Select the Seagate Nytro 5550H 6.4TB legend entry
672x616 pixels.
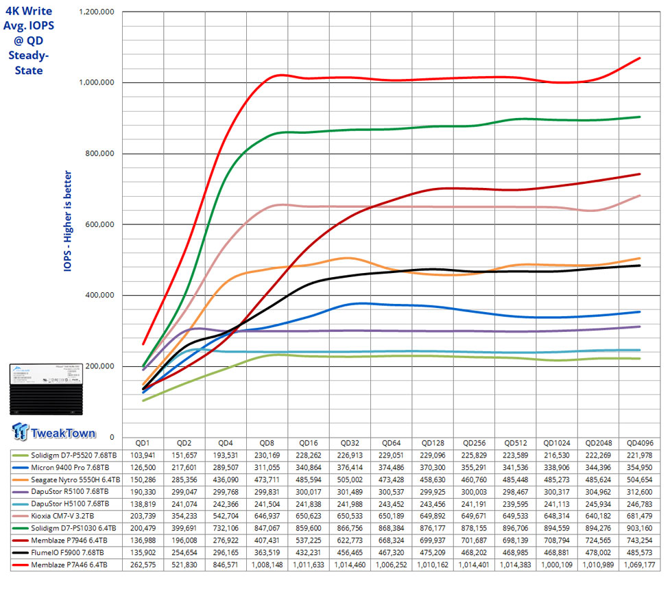click(x=67, y=479)
